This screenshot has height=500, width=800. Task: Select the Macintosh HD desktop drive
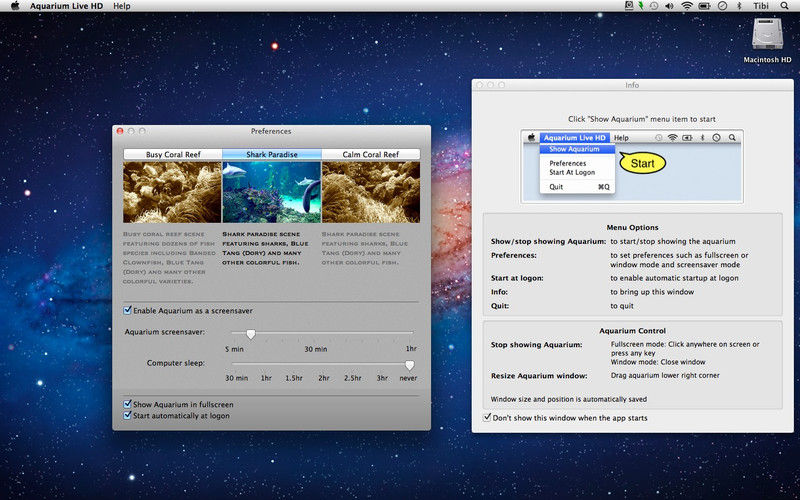[x=767, y=40]
